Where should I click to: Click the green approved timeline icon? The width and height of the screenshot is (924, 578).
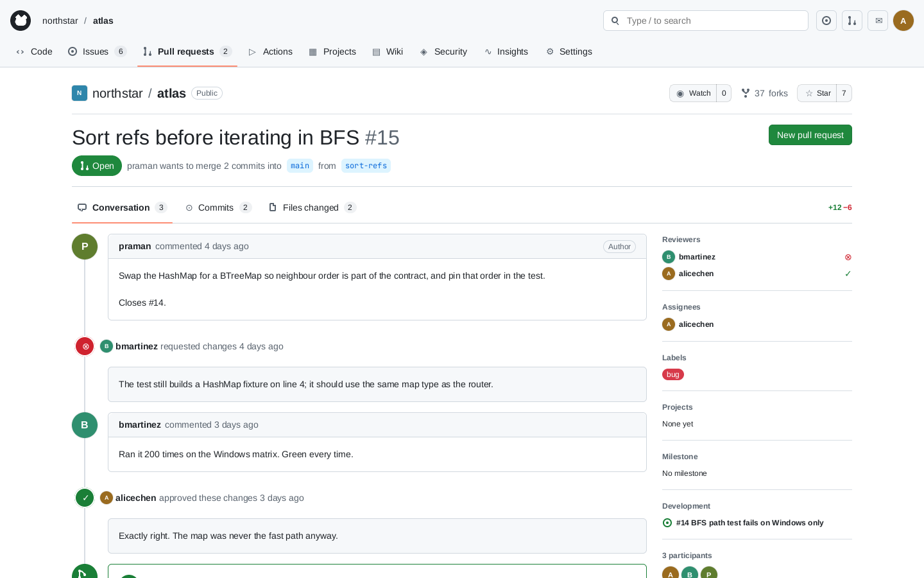tap(85, 498)
